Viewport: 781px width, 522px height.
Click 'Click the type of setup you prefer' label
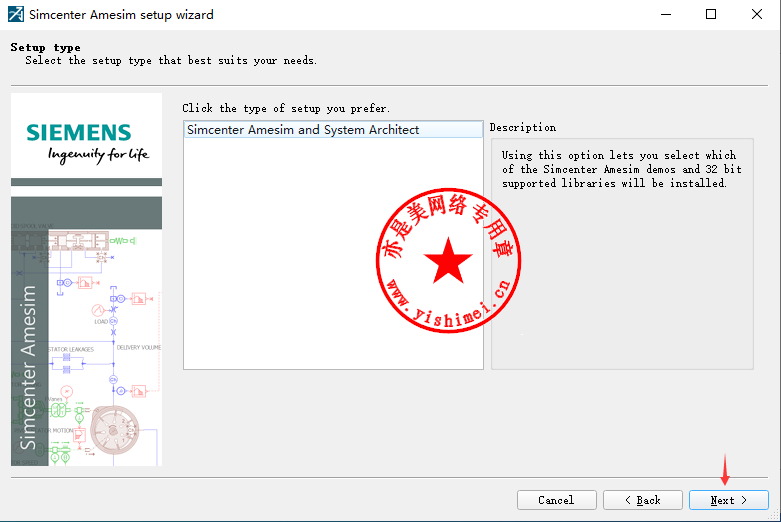pos(286,108)
